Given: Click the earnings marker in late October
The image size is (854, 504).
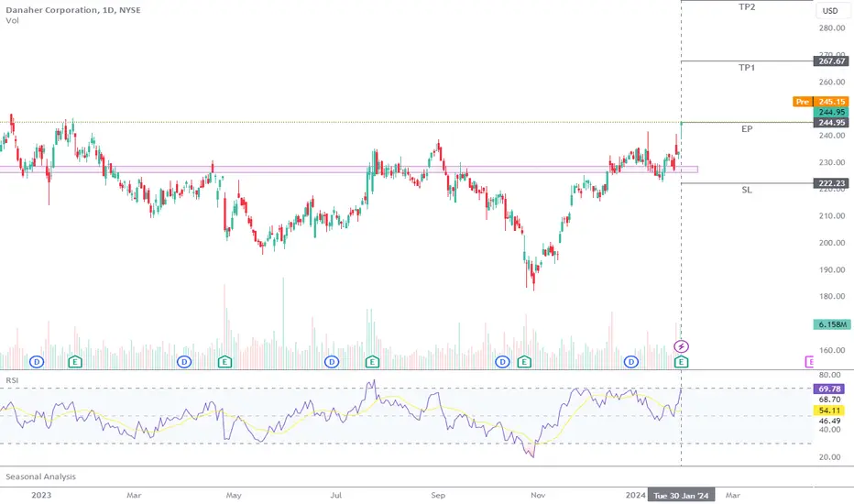Looking at the screenshot, I should point(524,362).
